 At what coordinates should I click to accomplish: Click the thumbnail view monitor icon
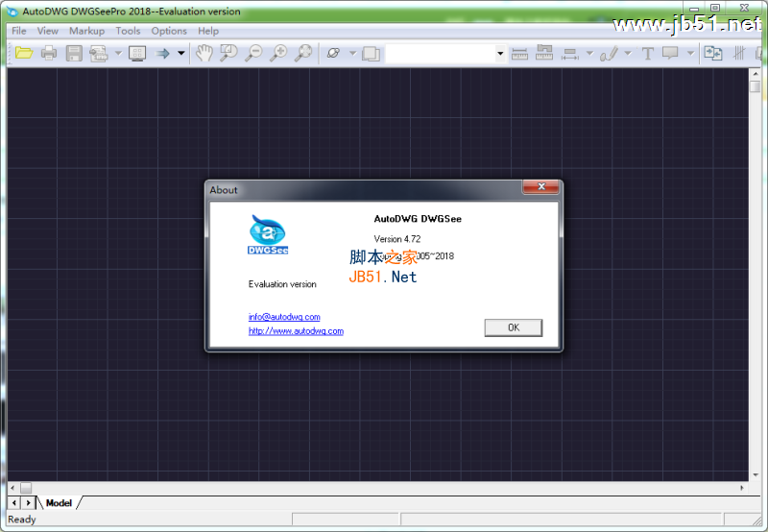click(137, 53)
